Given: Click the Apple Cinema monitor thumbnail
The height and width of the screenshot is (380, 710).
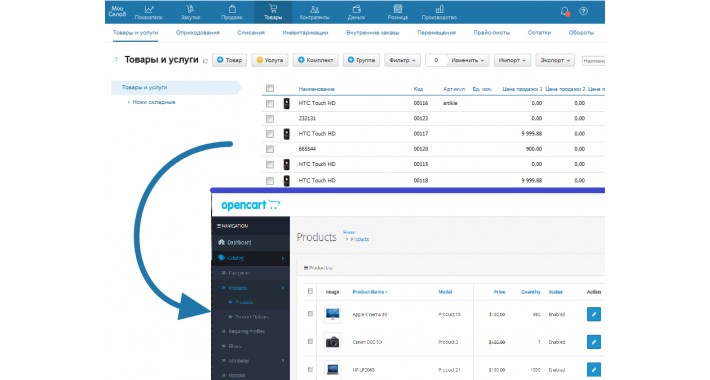Looking at the screenshot, I should pos(332,314).
